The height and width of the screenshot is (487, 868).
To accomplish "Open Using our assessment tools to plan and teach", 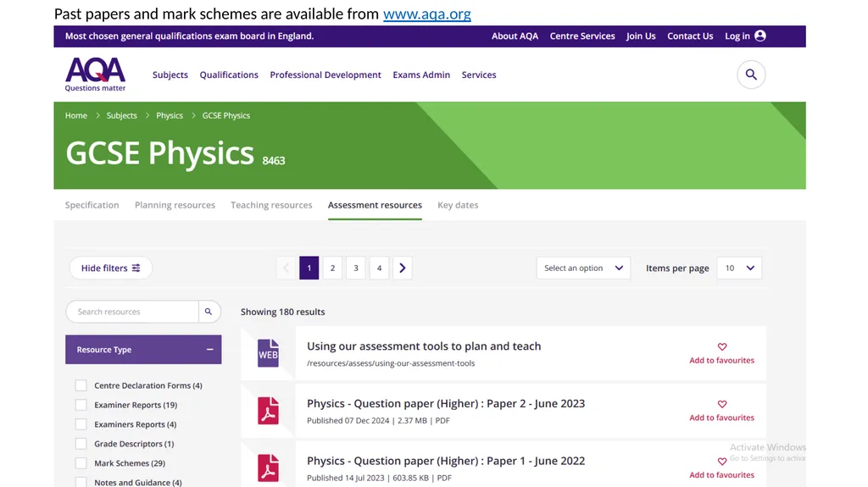I will click(424, 346).
